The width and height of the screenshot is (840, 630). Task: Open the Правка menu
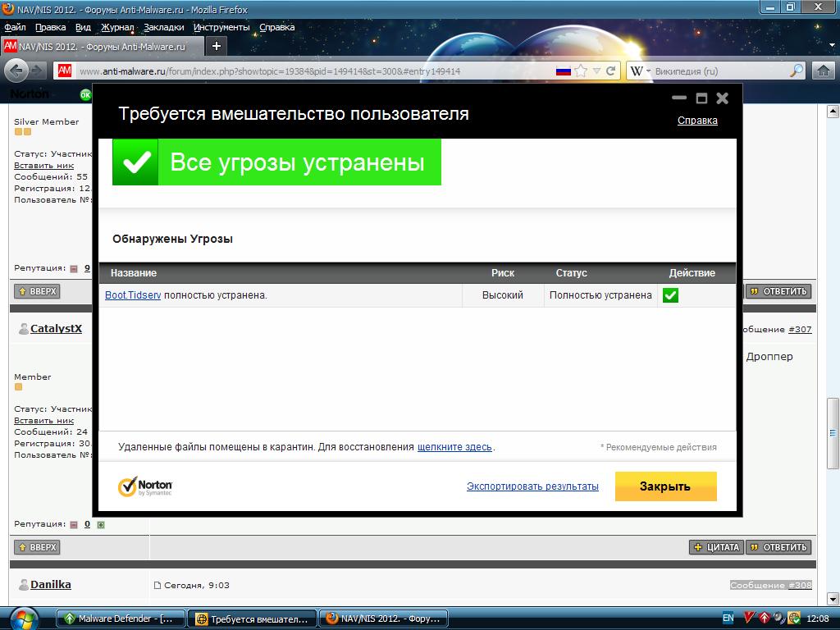pos(50,27)
